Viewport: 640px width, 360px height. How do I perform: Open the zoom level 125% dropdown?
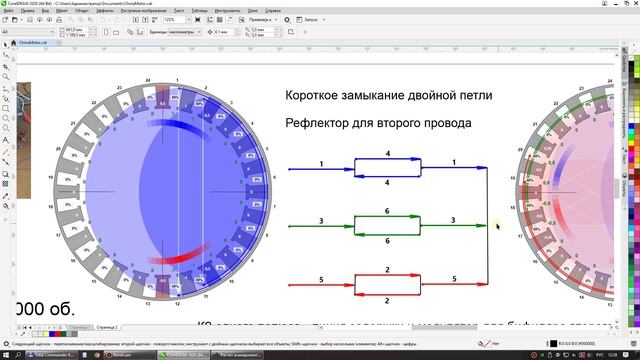coord(189,20)
